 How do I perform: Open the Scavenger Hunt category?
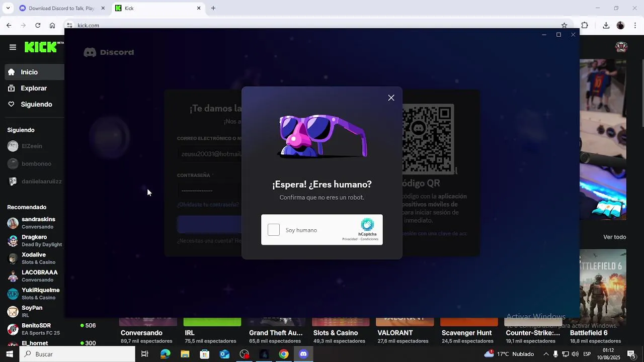point(466,333)
